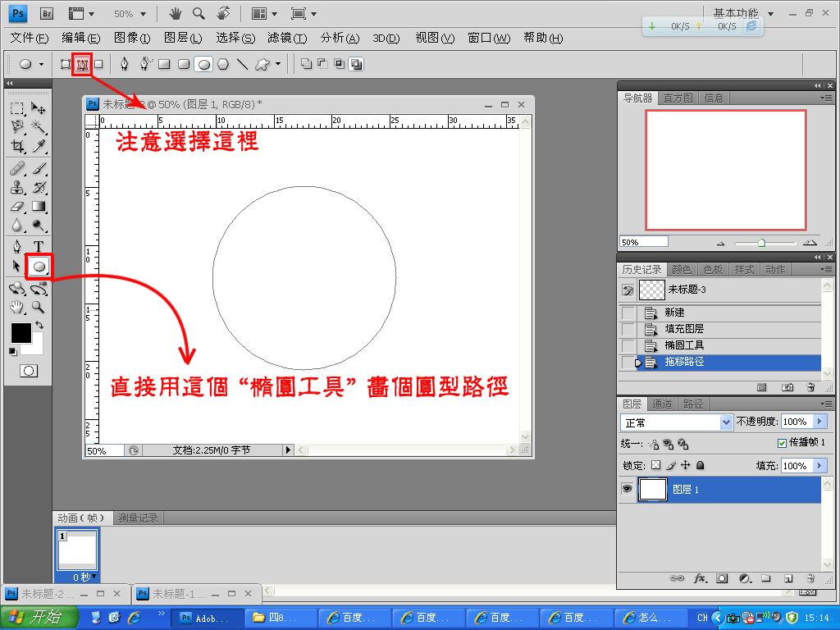Screen dimensions: 840x630
Task: Select the Hand tool
Action: [17, 307]
